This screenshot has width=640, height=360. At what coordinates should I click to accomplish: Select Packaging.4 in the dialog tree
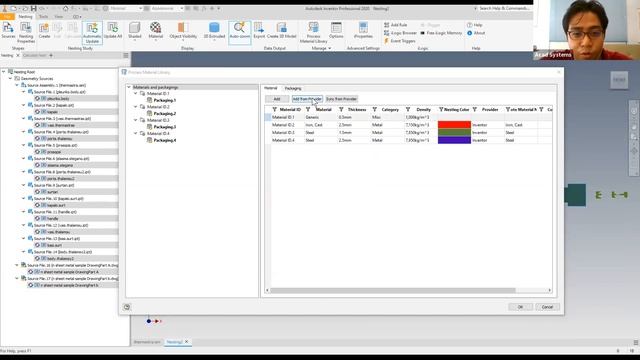(164, 140)
